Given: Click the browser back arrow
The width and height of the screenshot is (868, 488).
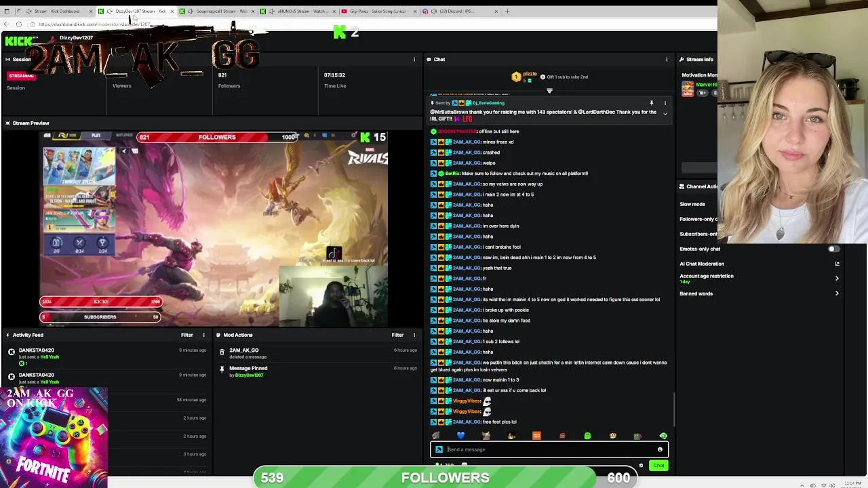Looking at the screenshot, I should pyautogui.click(x=6, y=24).
